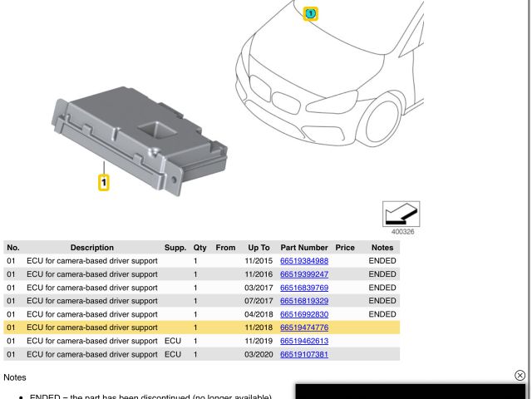
Task: Close the ad using the circled X
Action: (520, 376)
